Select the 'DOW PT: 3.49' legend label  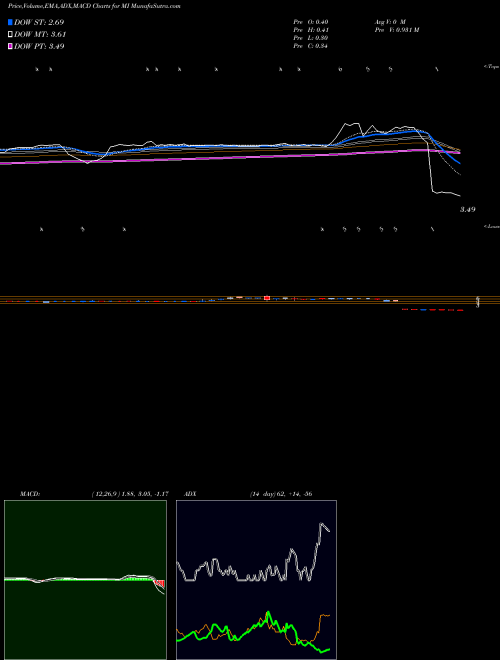[x=39, y=47]
